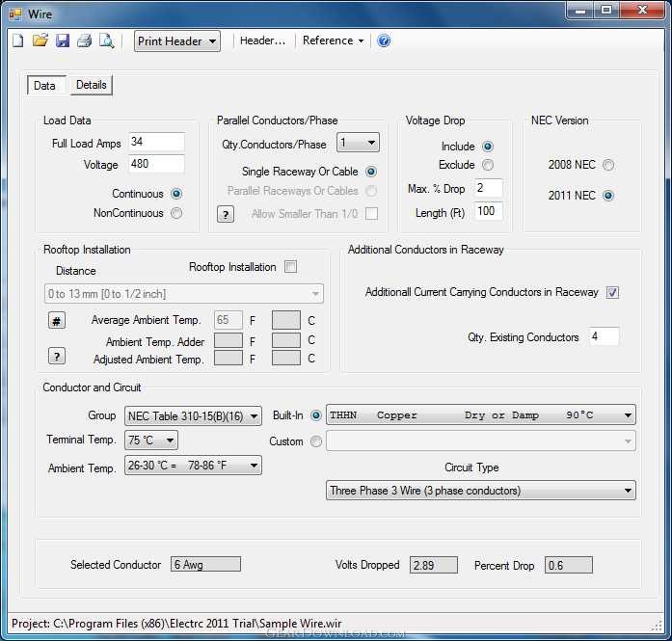Open Help via the blue question icon
This screenshot has width=672, height=641.
tap(384, 40)
